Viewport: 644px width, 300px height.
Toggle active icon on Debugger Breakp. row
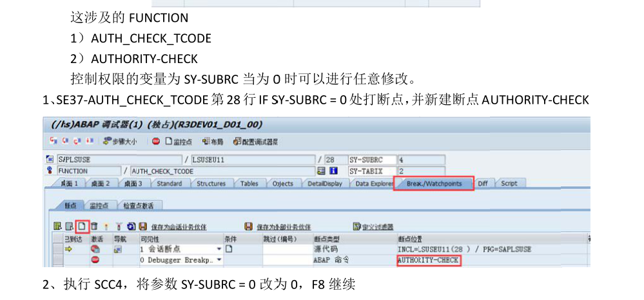(x=95, y=260)
